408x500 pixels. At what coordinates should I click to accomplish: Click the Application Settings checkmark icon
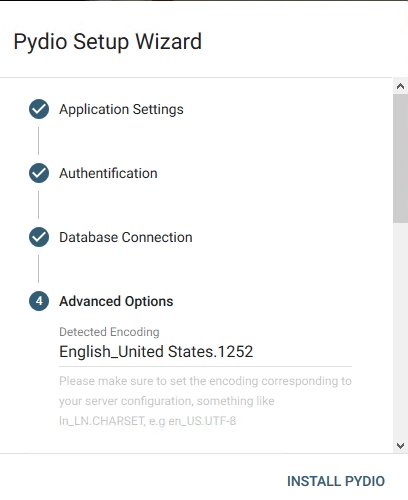(x=39, y=109)
